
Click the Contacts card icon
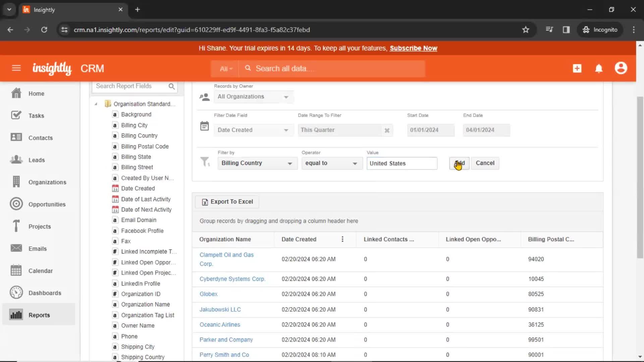coord(16,137)
